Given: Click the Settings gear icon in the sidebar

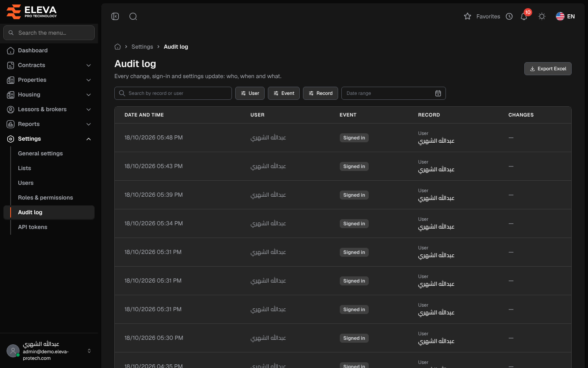Looking at the screenshot, I should click(11, 139).
